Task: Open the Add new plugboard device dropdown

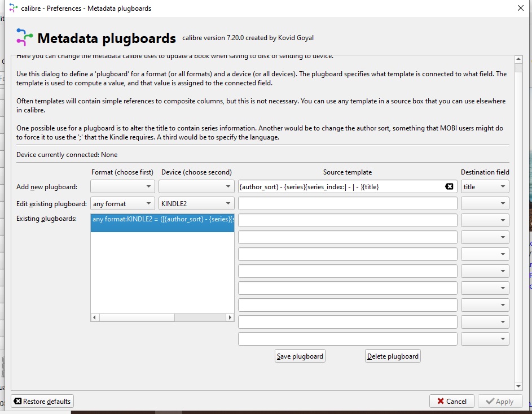Action: tap(196, 186)
